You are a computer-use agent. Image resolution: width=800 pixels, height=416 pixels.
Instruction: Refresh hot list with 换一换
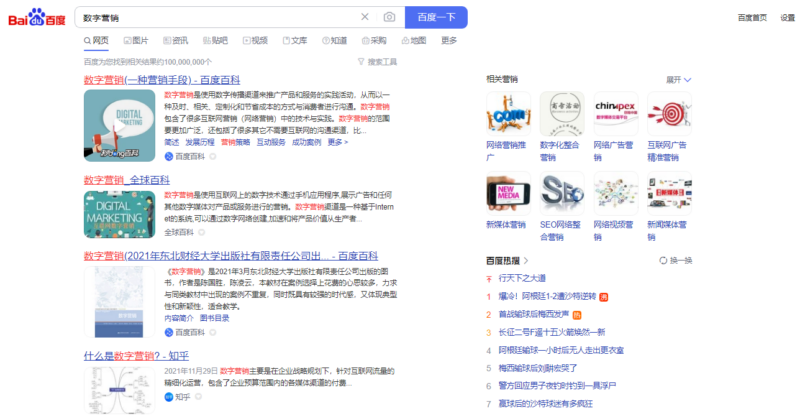tap(676, 260)
